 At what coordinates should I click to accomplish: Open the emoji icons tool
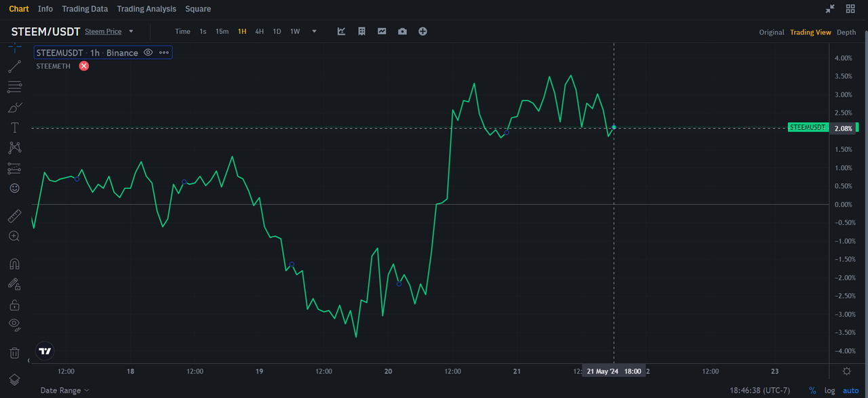(x=14, y=188)
